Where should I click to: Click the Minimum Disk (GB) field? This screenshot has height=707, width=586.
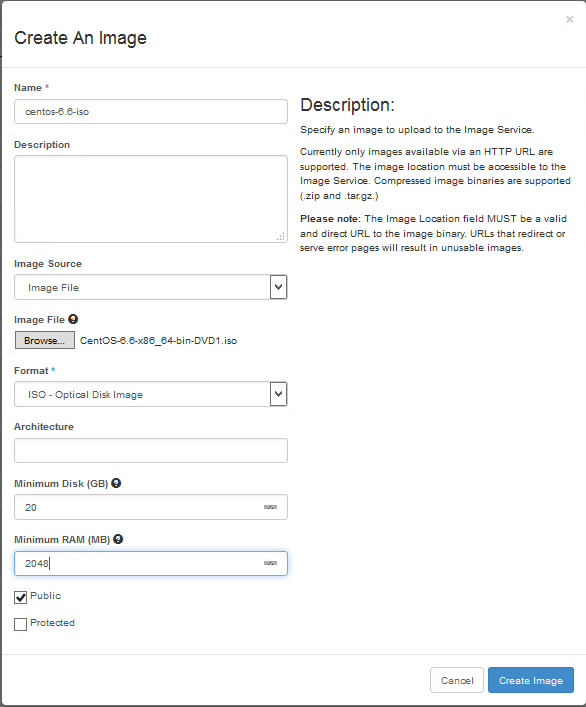pos(151,507)
